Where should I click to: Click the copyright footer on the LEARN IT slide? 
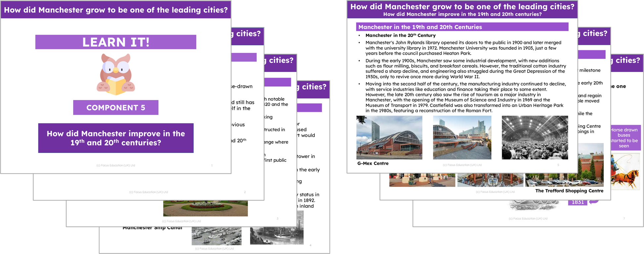coord(115,165)
